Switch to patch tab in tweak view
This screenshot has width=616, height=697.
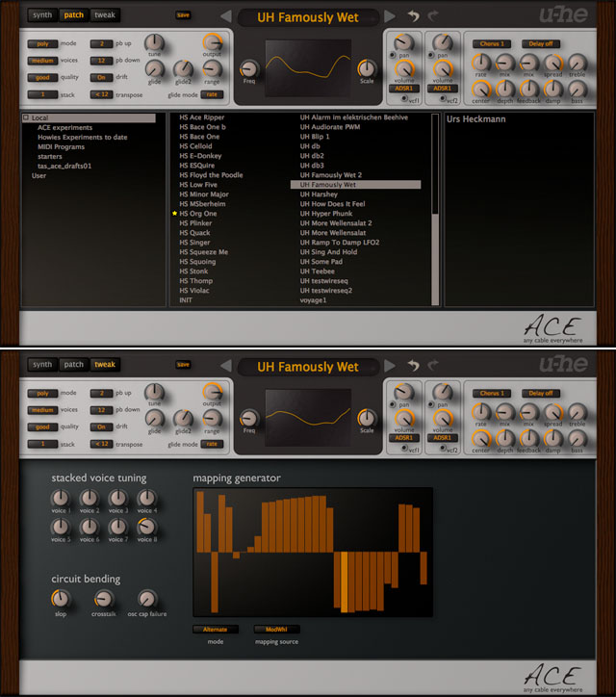pos(74,364)
